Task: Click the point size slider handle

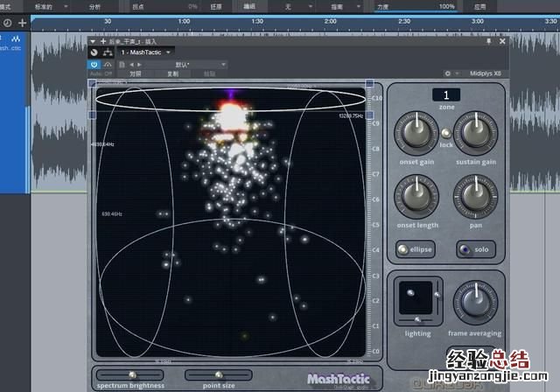Action: (219, 374)
